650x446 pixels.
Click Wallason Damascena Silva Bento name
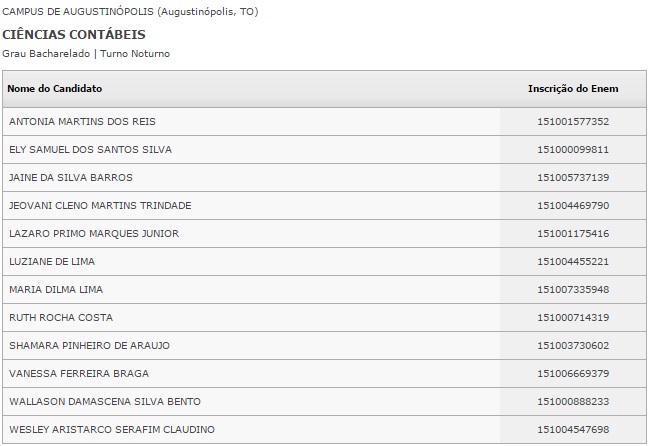(x=105, y=402)
